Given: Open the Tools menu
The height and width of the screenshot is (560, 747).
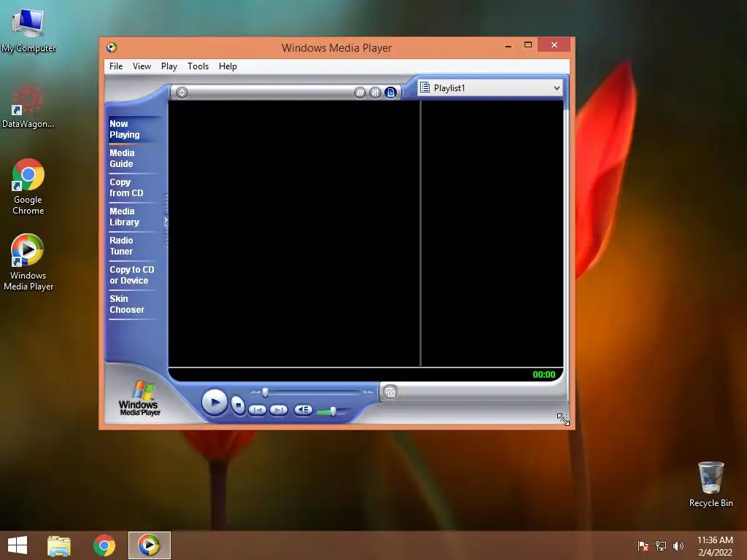Looking at the screenshot, I should (x=198, y=66).
